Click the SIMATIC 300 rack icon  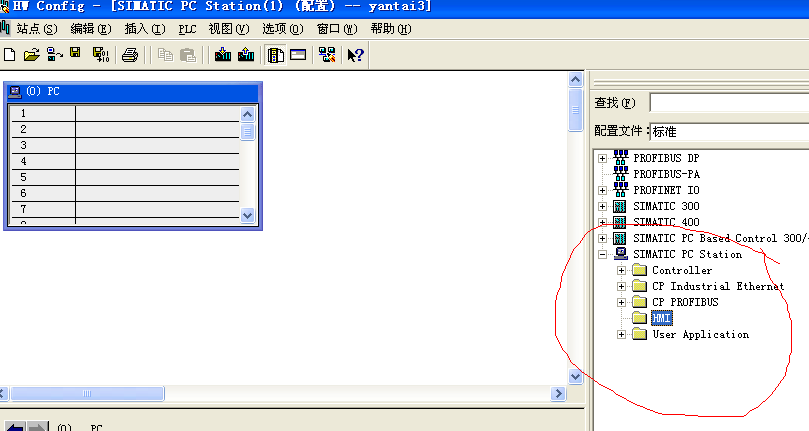(620, 206)
